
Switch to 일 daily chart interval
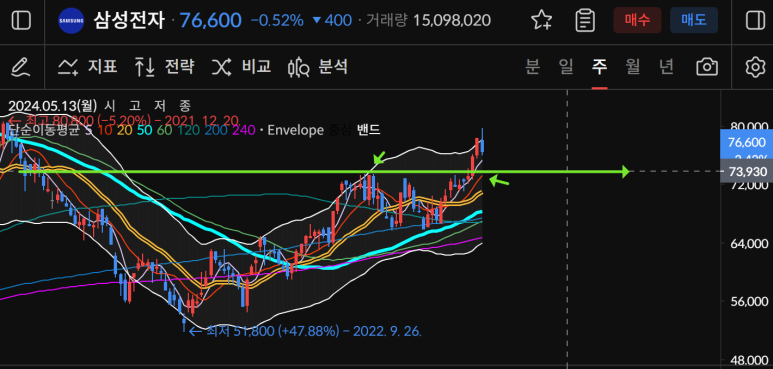click(566, 67)
